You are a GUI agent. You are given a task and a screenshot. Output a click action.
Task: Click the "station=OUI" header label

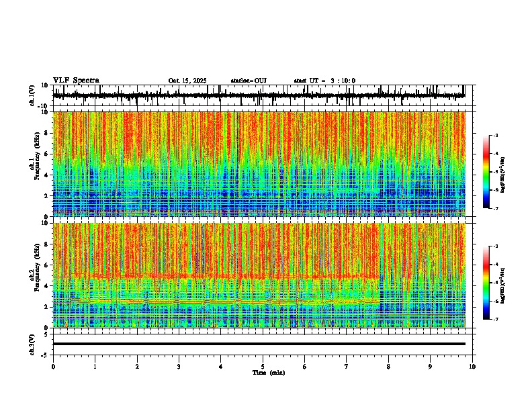click(x=249, y=81)
